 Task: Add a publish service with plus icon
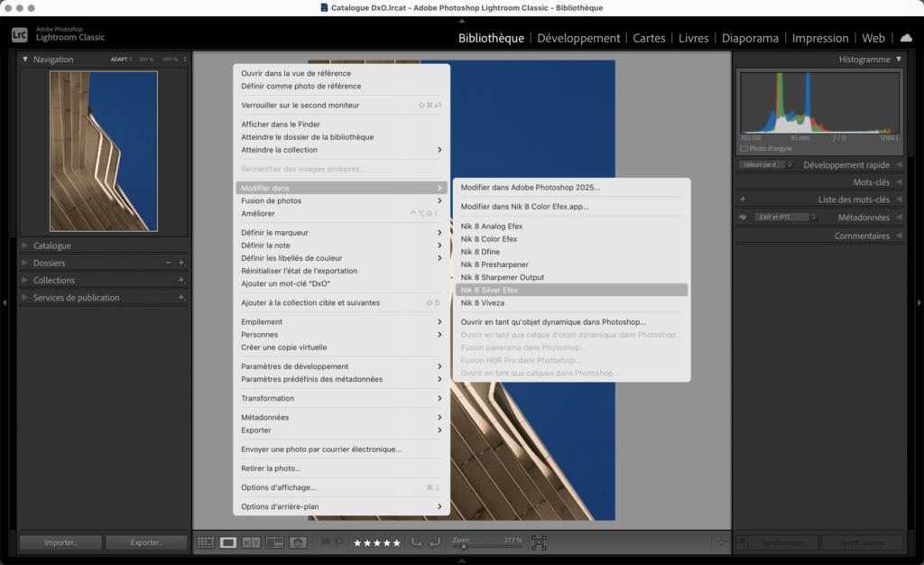181,298
